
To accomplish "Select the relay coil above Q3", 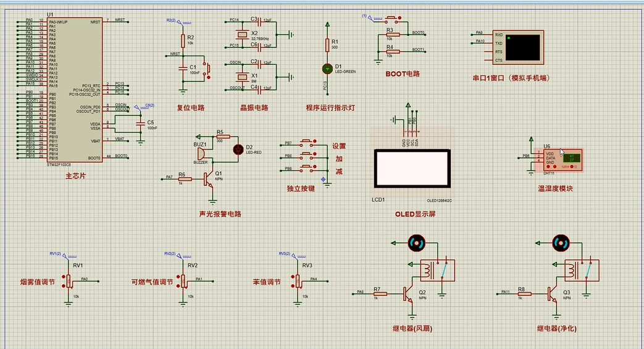I will click(x=571, y=271).
